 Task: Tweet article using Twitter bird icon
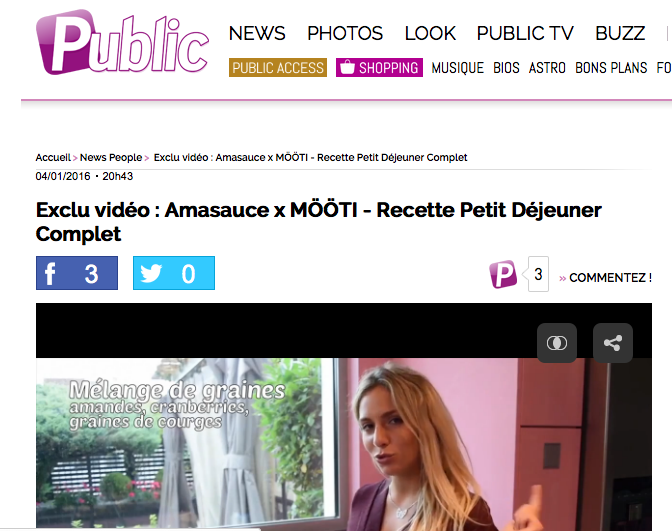[x=151, y=273]
